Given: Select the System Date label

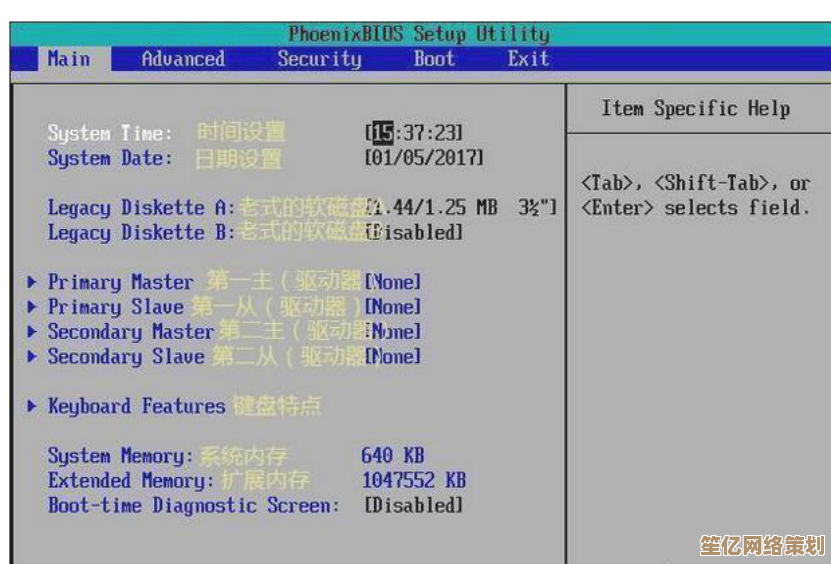Looking at the screenshot, I should (x=110, y=158).
